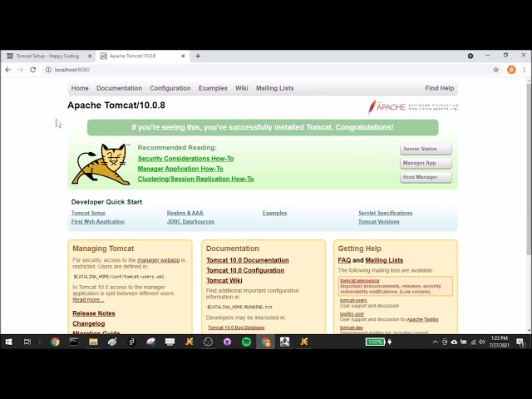Open the First Web Application link
The image size is (532, 399).
(x=98, y=222)
